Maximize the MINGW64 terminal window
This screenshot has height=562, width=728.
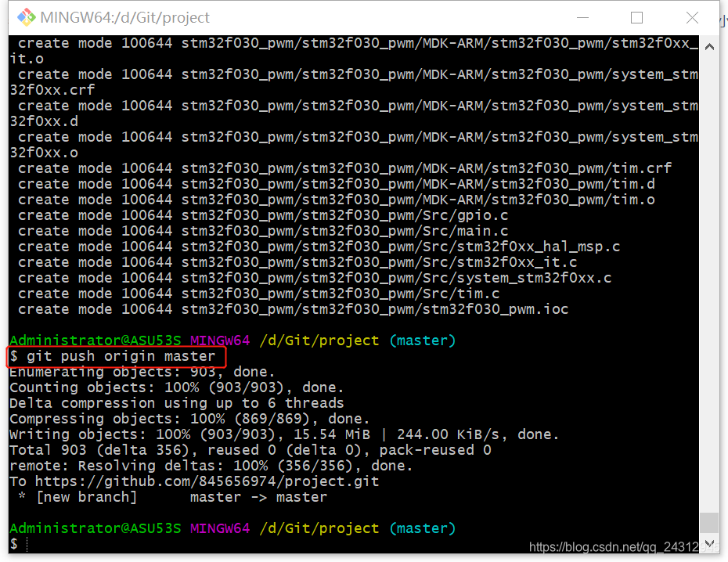(x=636, y=18)
